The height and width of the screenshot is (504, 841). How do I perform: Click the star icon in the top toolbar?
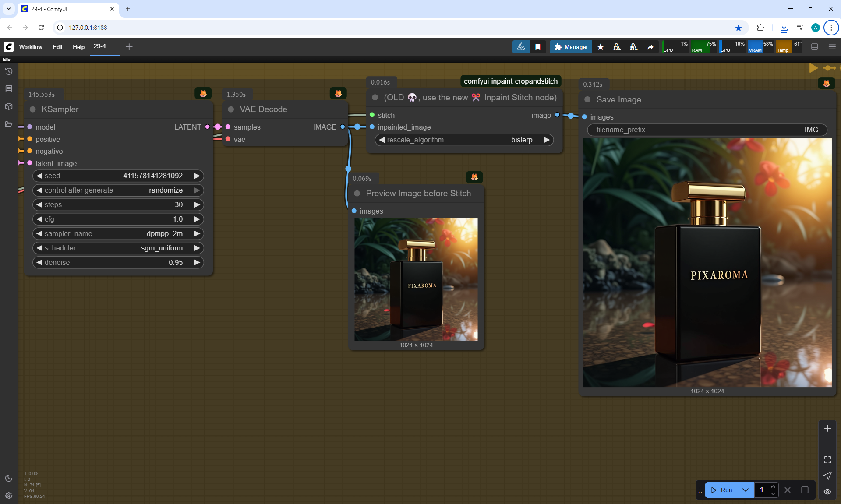(601, 47)
